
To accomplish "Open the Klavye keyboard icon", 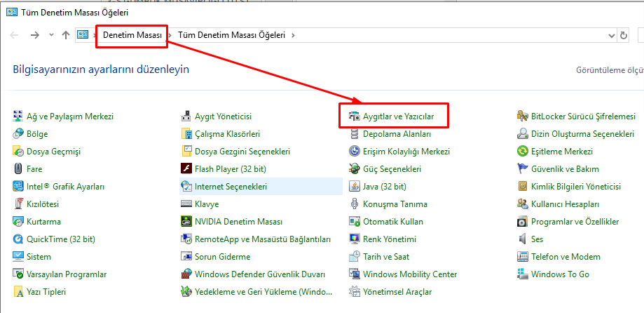I will click(186, 204).
